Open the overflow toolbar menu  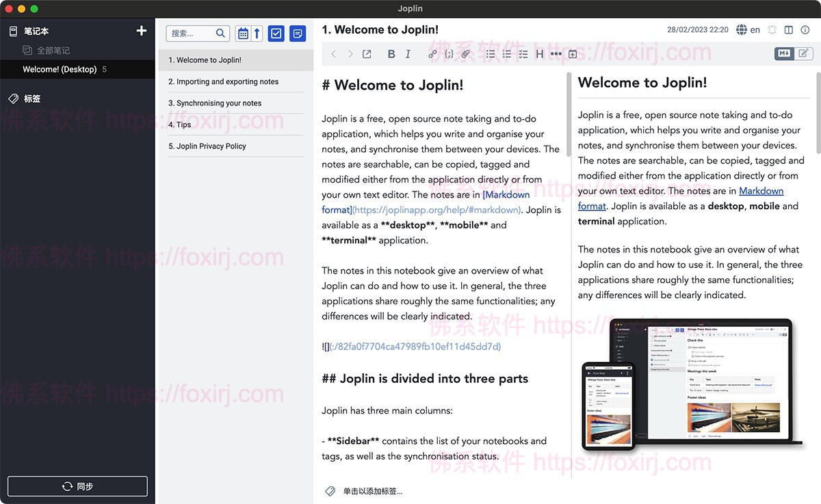click(556, 53)
